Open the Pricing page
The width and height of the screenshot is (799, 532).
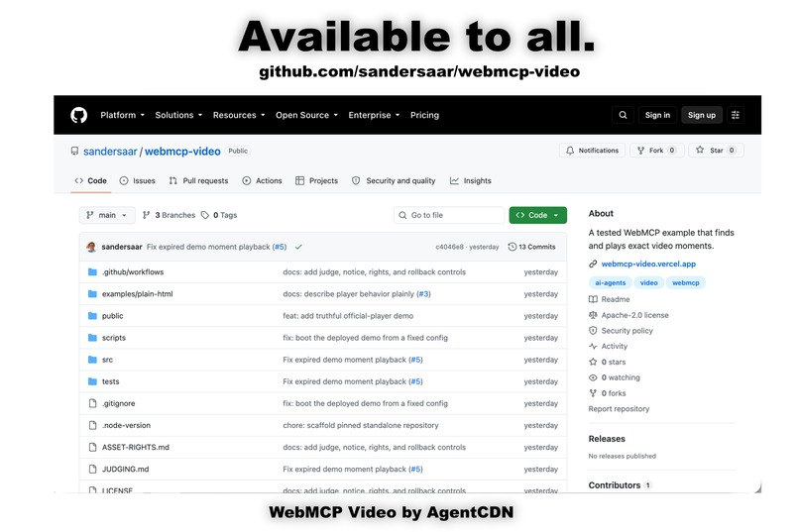pyautogui.click(x=424, y=115)
